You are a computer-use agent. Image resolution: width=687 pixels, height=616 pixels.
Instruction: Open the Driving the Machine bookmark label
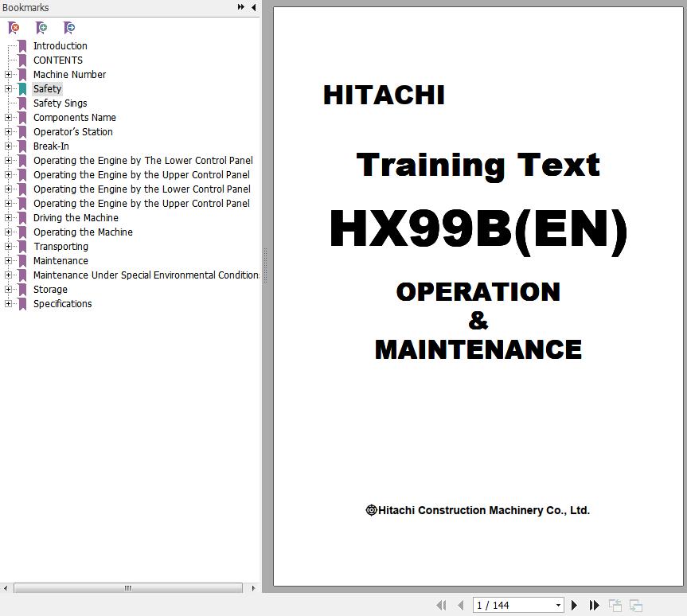point(76,218)
